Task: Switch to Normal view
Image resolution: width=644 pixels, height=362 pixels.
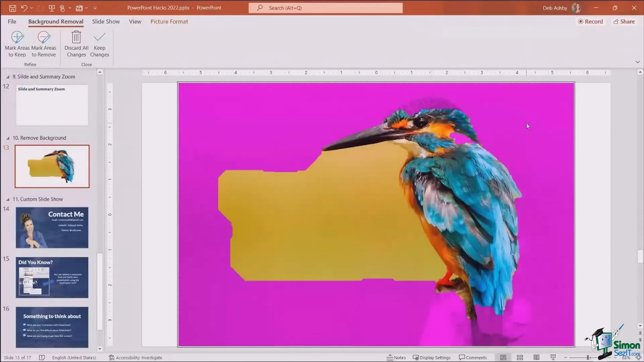Action: point(503,358)
